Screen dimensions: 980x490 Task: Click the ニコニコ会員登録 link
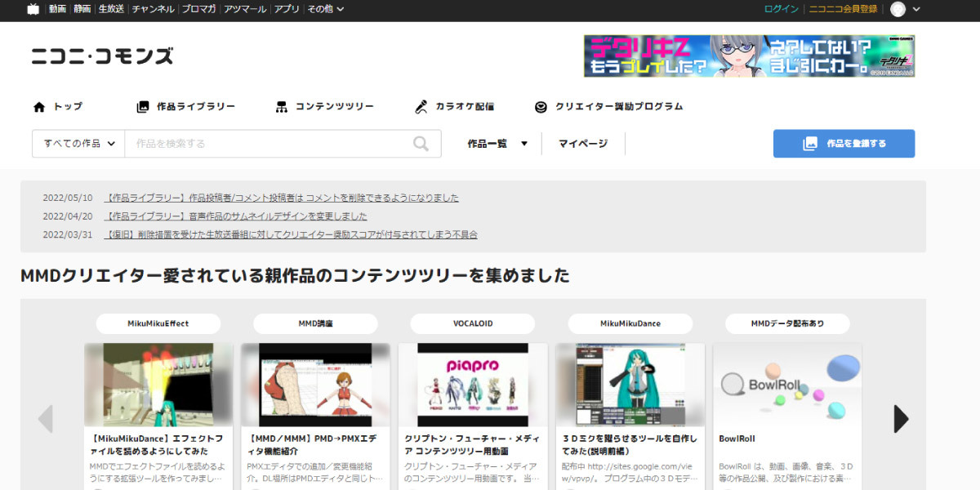point(843,9)
